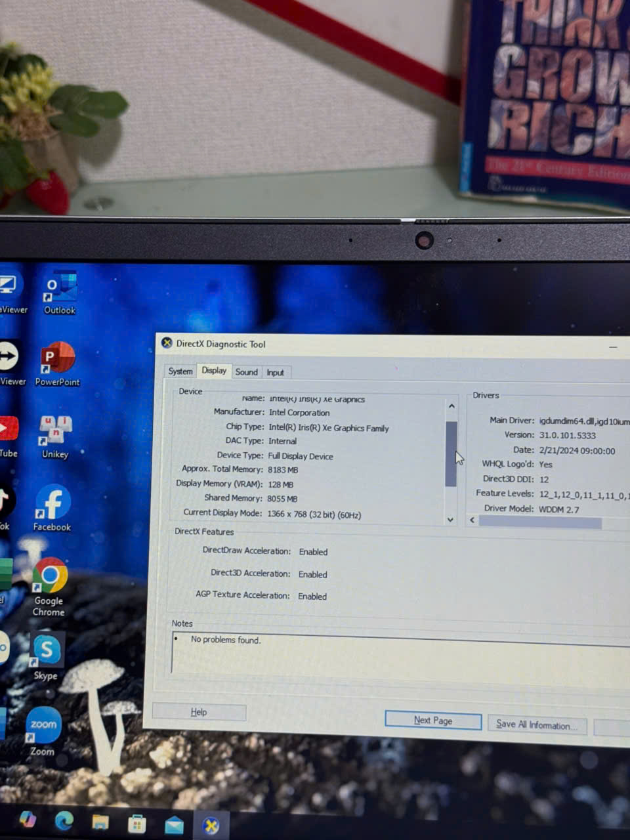Click the '8183 MB' total memory value
This screenshot has height=840, width=630.
[283, 470]
